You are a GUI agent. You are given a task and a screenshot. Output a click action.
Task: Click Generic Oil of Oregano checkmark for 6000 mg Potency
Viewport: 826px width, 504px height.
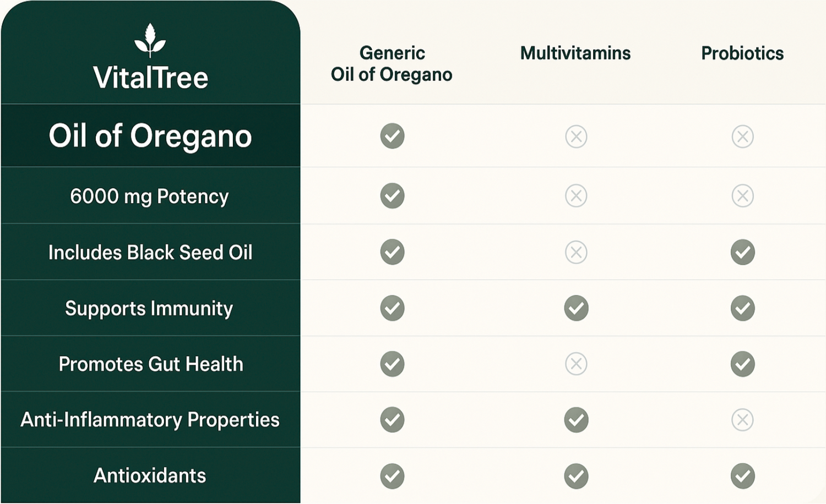pyautogui.click(x=392, y=196)
